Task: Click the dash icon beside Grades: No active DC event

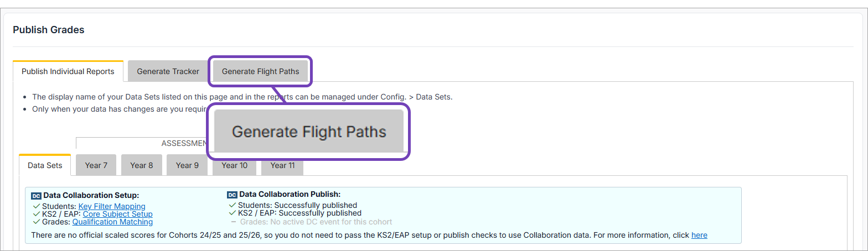Action: tap(234, 222)
